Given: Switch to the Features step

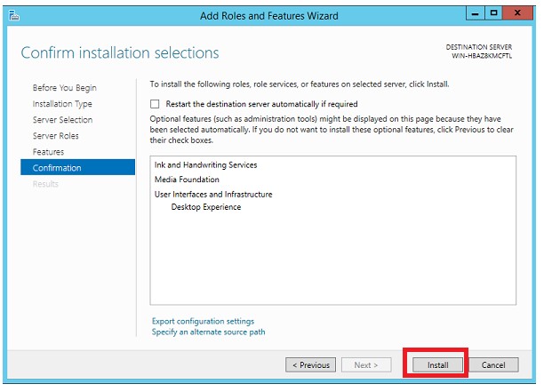Looking at the screenshot, I should point(48,152).
